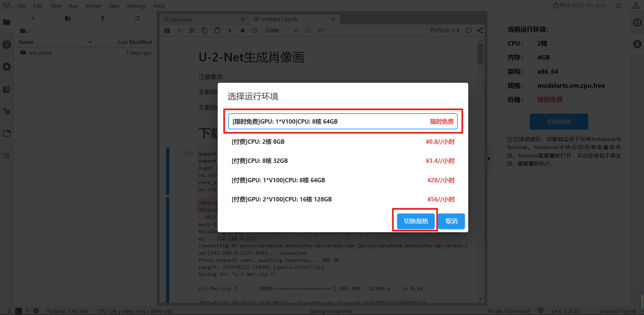Viewport: 644px width, 315px height.
Task: Interrupt the kernel with the stop icon
Action: 243,30
